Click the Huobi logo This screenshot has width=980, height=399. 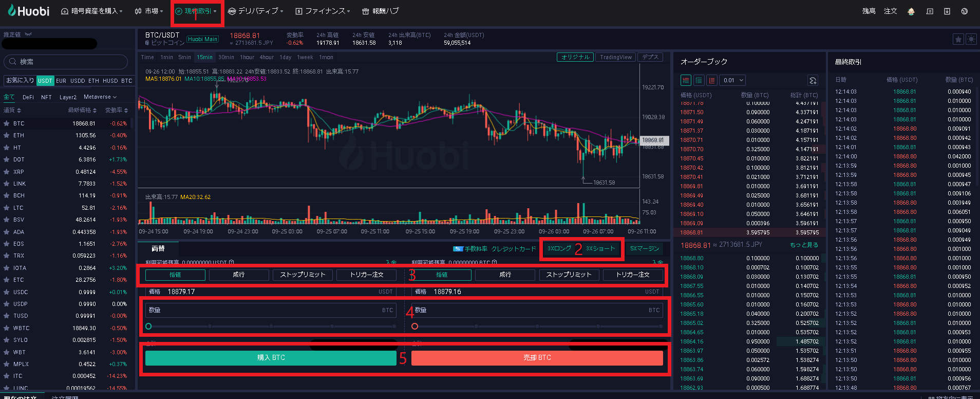pyautogui.click(x=29, y=11)
